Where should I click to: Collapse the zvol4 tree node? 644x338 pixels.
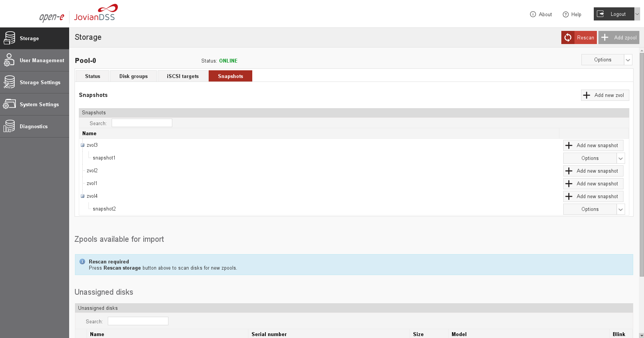[82, 196]
